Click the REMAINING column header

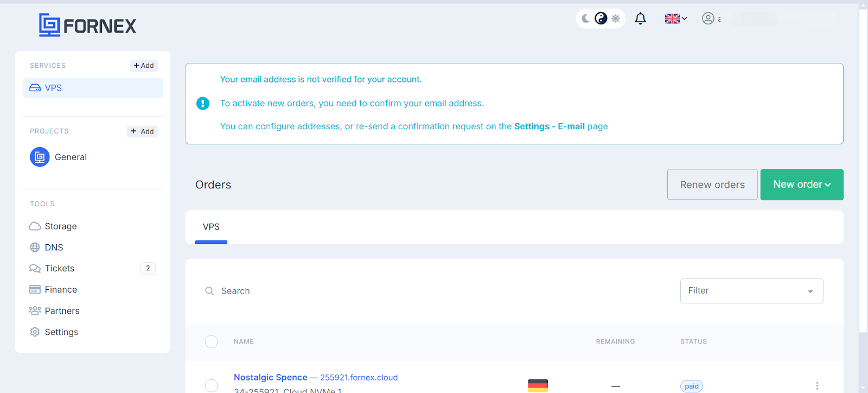click(615, 341)
